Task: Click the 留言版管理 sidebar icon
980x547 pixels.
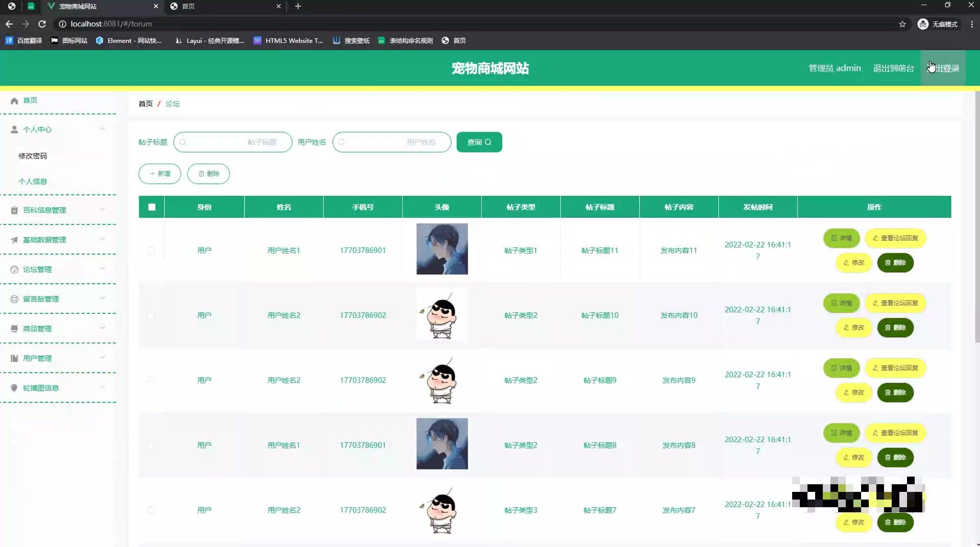Action: coord(14,299)
